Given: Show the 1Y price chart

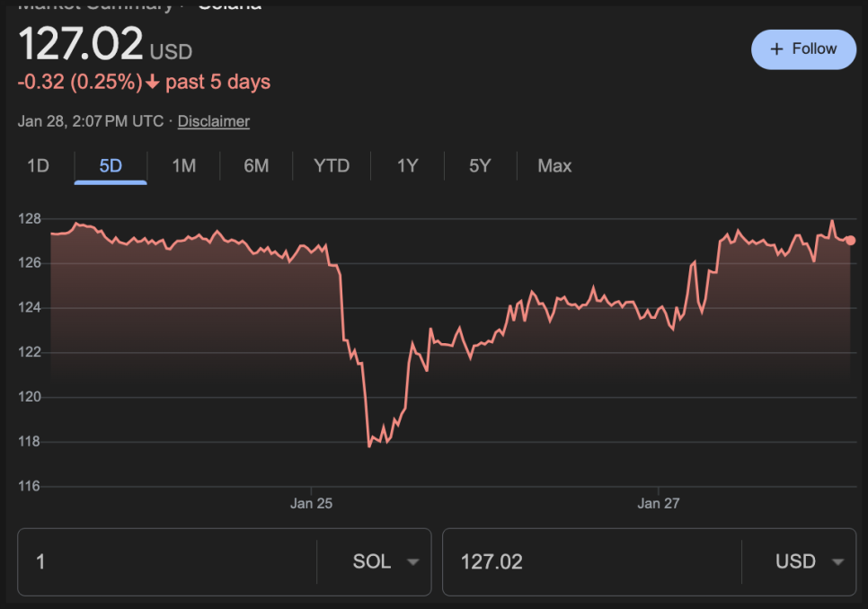Looking at the screenshot, I should [x=408, y=166].
